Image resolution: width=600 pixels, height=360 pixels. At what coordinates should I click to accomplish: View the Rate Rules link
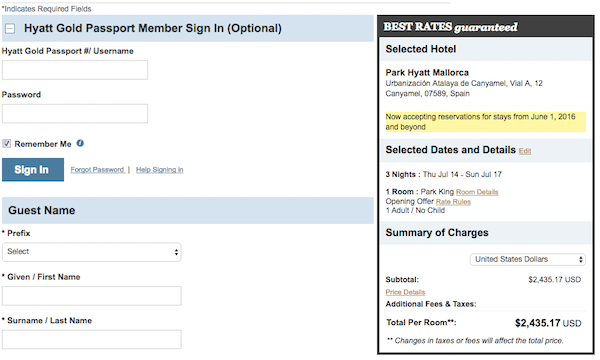point(453,202)
